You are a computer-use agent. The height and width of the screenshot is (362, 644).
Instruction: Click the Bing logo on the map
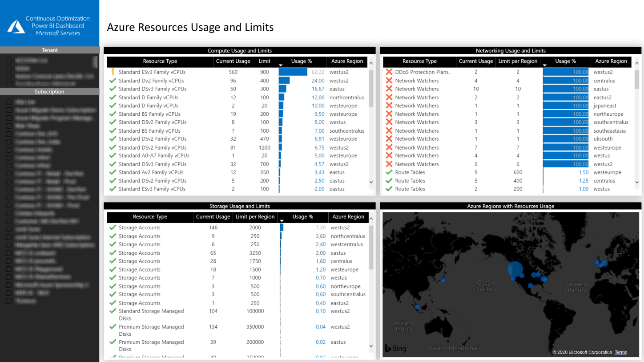coord(395,348)
